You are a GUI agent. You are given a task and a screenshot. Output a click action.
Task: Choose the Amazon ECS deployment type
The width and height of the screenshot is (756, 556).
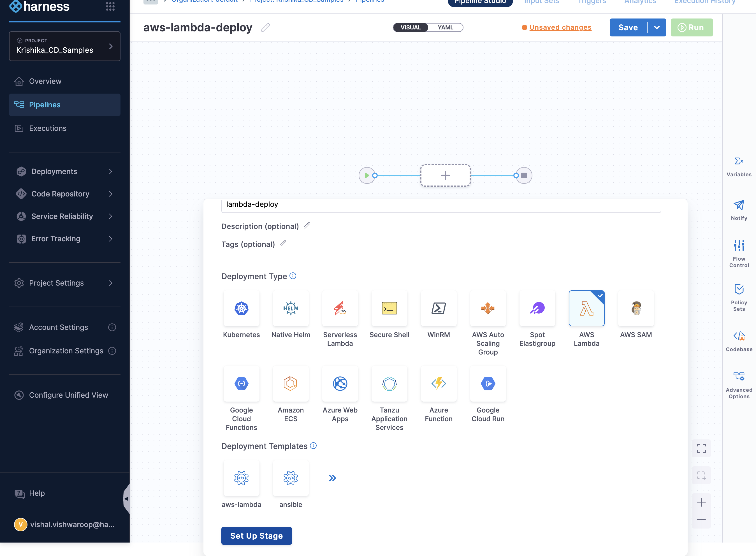click(x=291, y=383)
